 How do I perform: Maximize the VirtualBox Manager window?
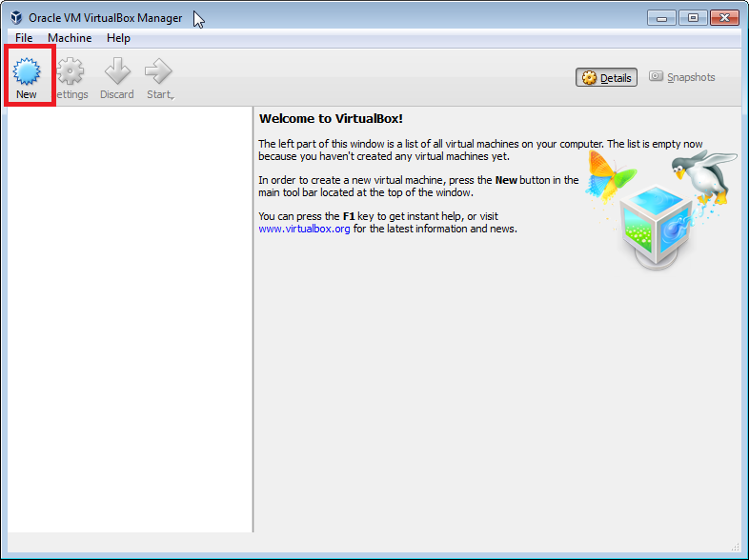coord(692,17)
